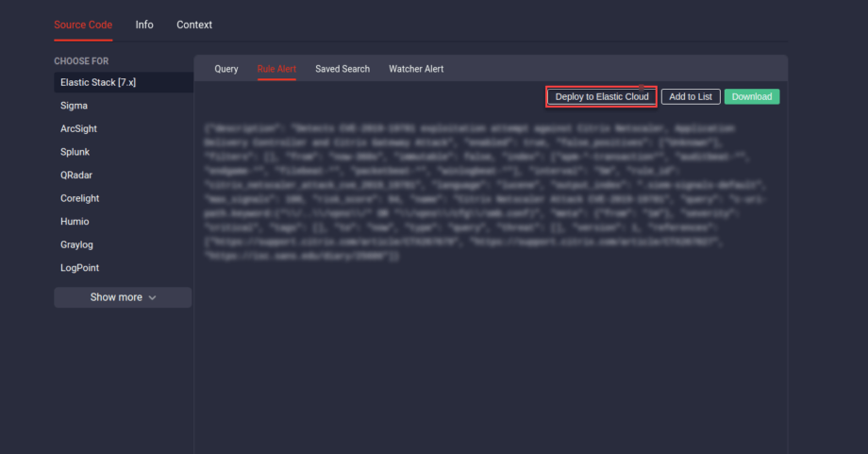
Task: Select QRadar in the sidebar
Action: (x=76, y=175)
